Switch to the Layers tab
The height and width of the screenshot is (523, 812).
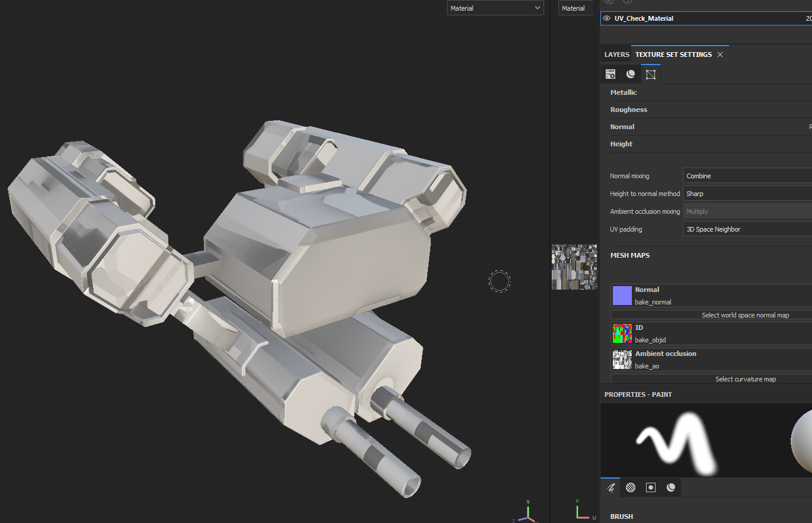point(616,54)
